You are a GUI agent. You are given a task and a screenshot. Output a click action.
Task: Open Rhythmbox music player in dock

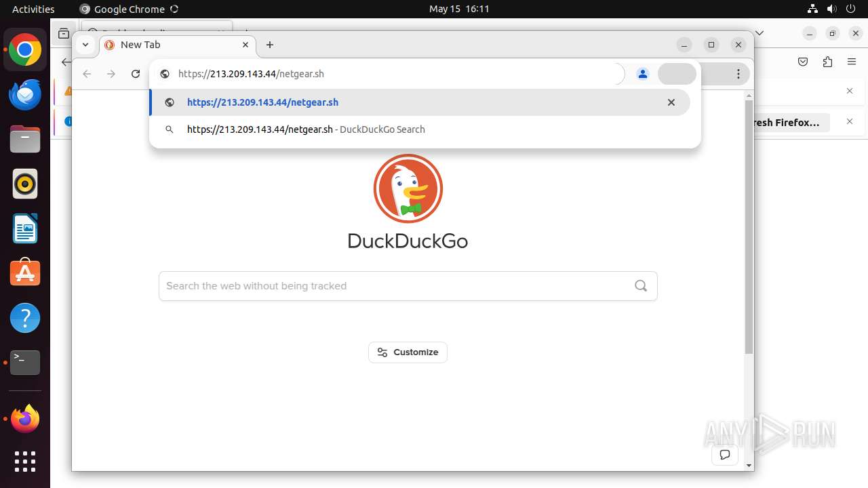(25, 184)
